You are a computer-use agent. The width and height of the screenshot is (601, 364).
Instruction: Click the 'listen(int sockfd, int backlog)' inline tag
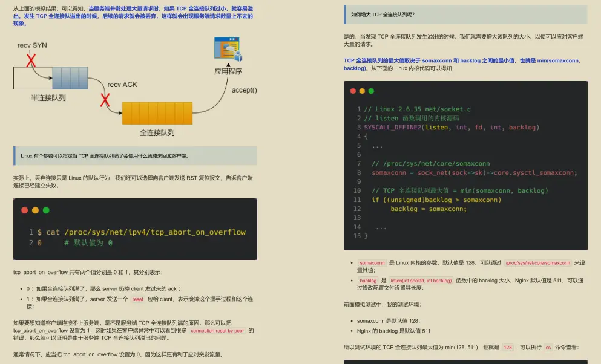point(421,281)
